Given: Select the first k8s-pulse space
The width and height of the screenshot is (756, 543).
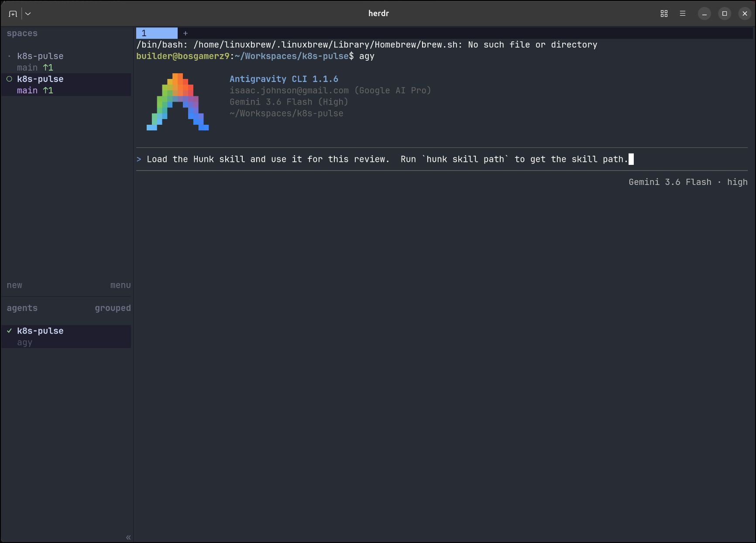Looking at the screenshot, I should [66, 61].
